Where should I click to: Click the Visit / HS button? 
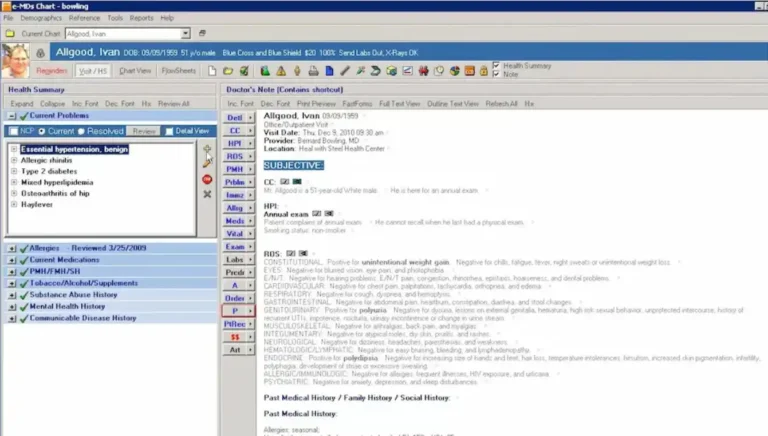coord(93,71)
